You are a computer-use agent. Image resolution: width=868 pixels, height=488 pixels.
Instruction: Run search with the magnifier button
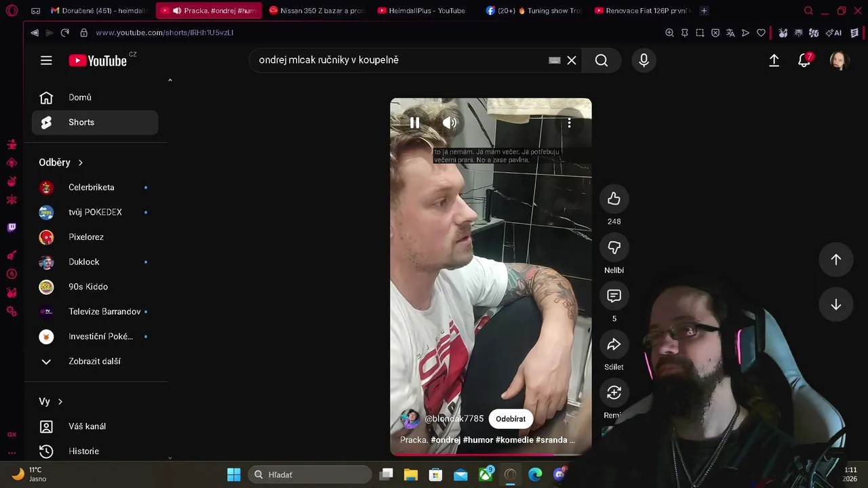[601, 60]
